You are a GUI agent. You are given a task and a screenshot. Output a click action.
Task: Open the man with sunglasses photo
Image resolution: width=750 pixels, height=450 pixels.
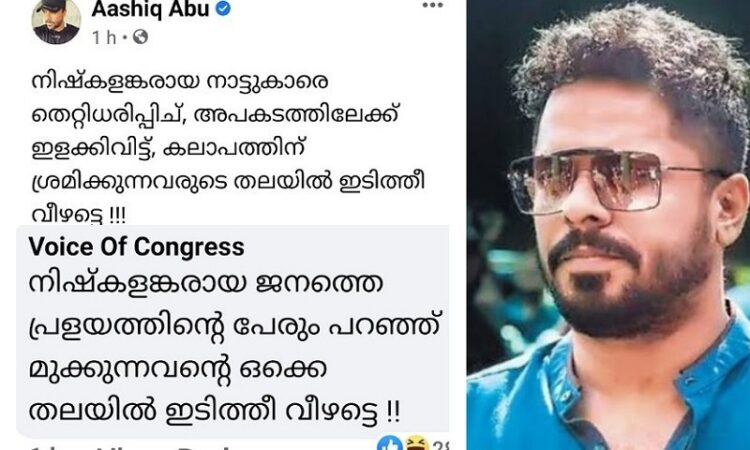click(608, 225)
